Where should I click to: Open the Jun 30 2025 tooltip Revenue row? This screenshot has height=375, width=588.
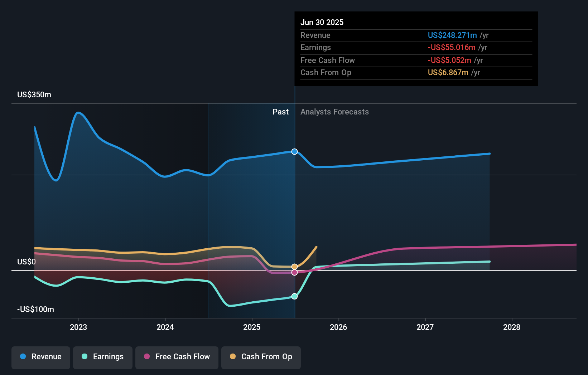point(415,35)
